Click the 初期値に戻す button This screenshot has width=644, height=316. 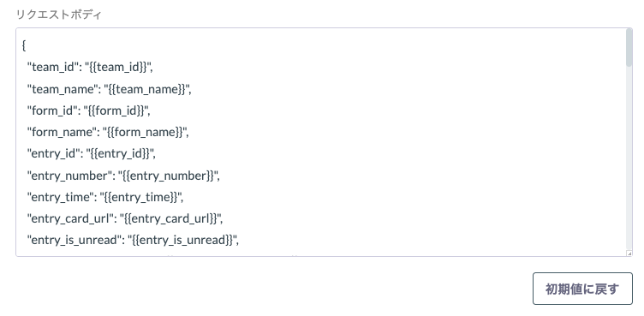(x=582, y=289)
